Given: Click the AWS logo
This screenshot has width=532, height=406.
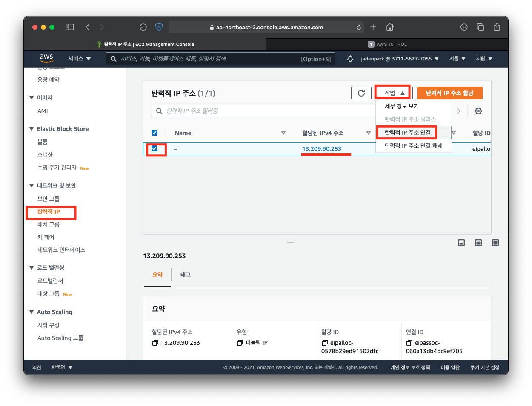Looking at the screenshot, I should [x=46, y=58].
